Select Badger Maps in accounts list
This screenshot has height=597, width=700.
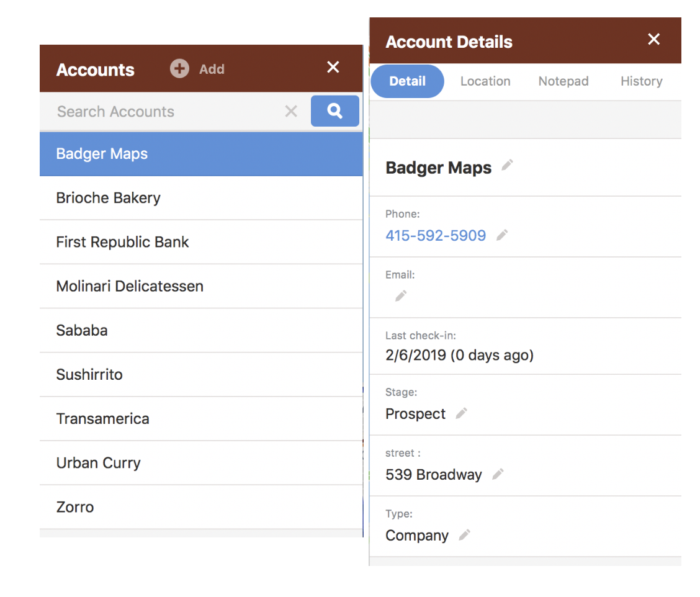tap(201, 154)
